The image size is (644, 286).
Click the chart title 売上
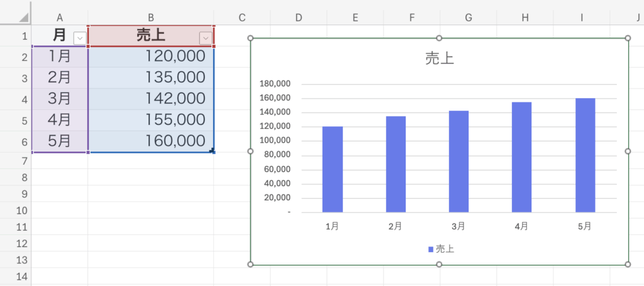(x=439, y=59)
